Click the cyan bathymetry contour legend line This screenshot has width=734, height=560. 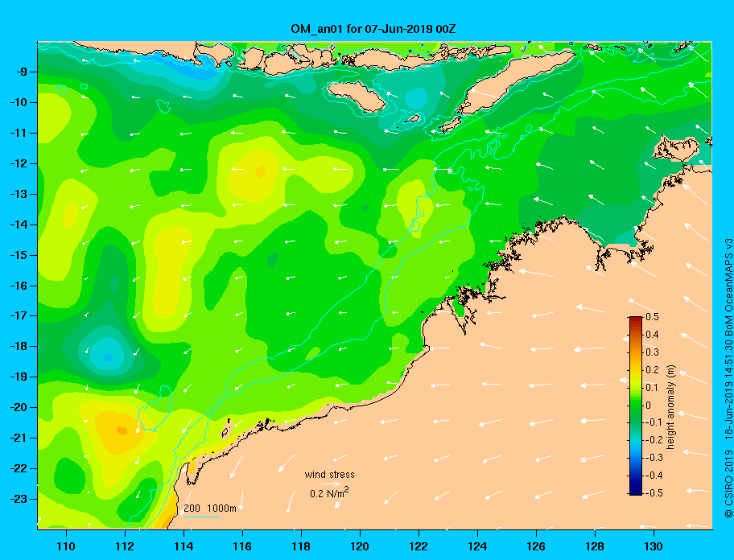click(201, 517)
